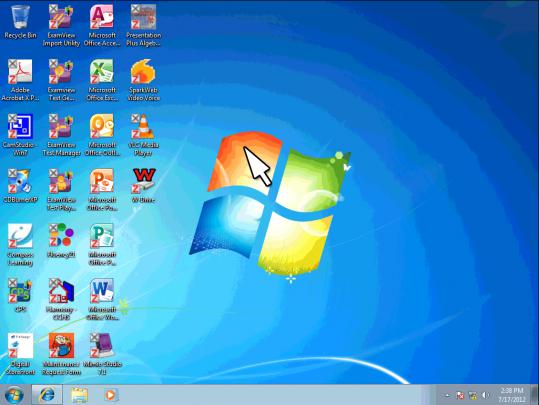The height and width of the screenshot is (405, 539).
Task: Open the Recycle Bin desktop icon
Action: [x=20, y=21]
